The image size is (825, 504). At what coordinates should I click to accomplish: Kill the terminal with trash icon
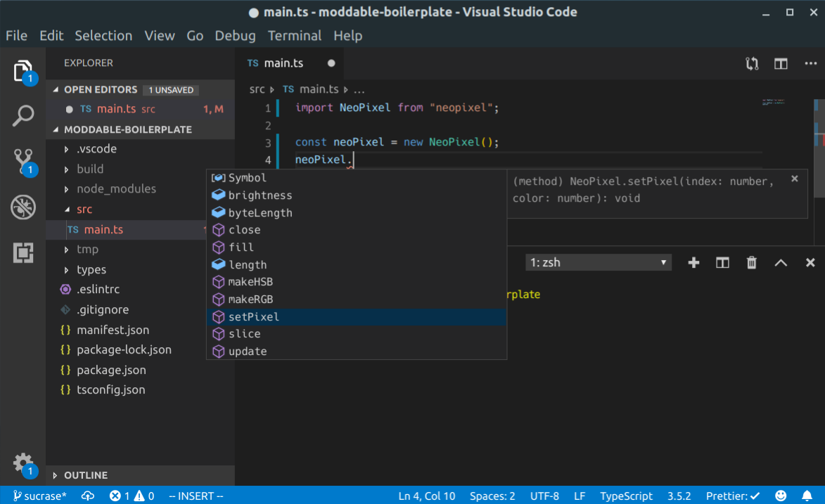click(x=751, y=262)
